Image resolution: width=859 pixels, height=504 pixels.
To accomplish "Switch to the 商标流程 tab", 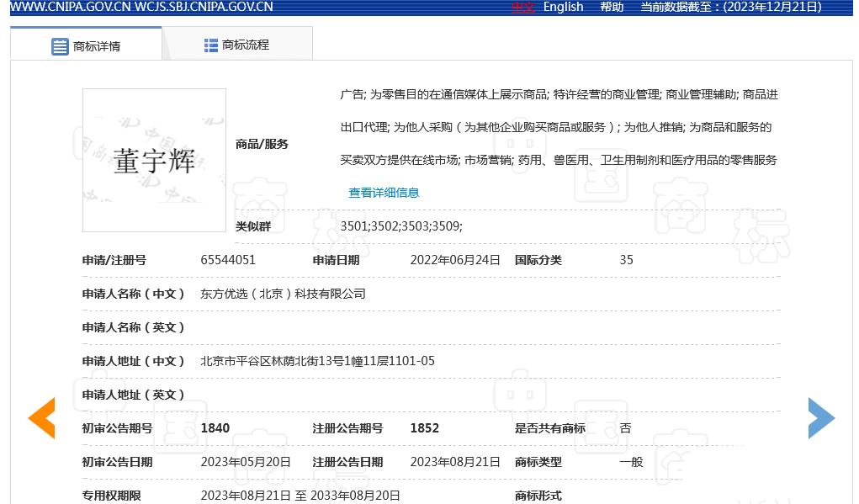I will pos(236,45).
